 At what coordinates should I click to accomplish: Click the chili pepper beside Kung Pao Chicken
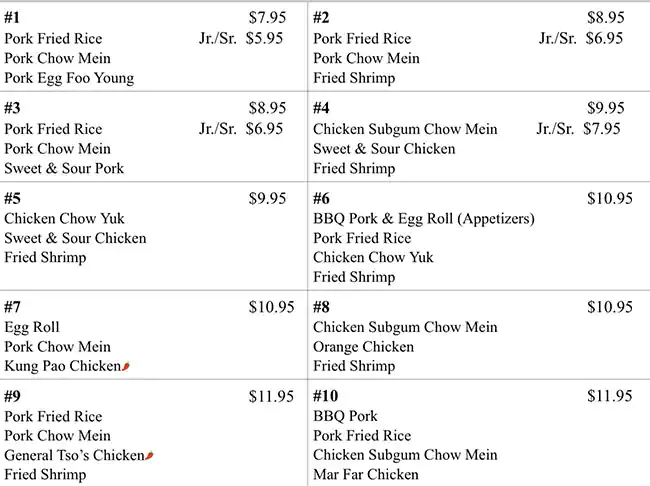click(127, 368)
